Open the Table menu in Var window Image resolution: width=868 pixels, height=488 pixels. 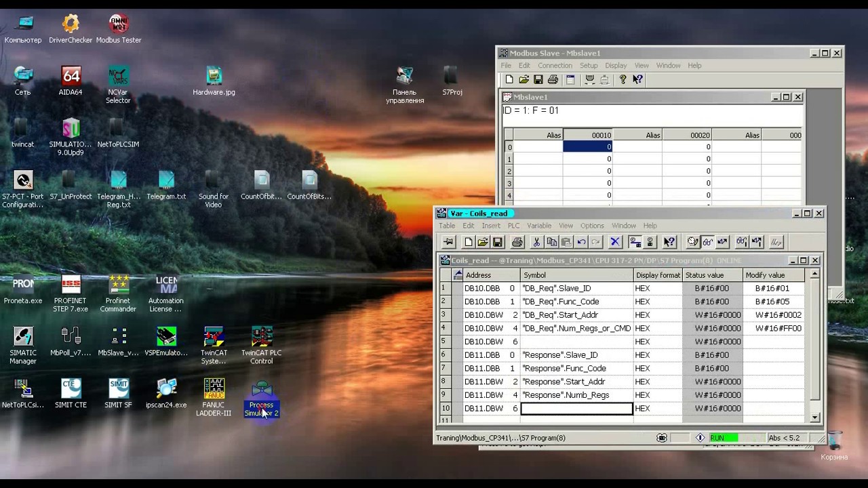[447, 226]
